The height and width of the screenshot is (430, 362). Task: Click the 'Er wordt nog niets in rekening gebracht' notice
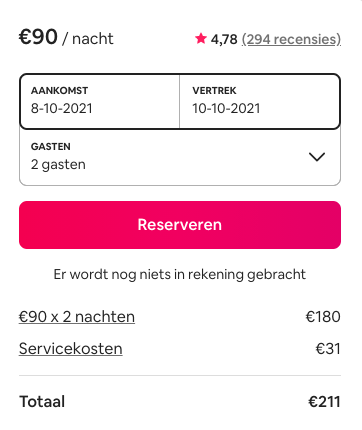coord(180,275)
